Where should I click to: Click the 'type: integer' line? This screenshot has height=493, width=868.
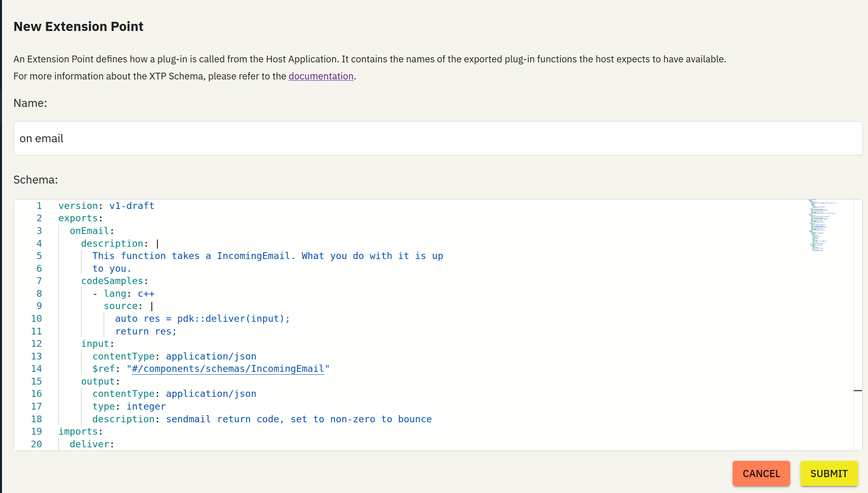click(x=129, y=406)
